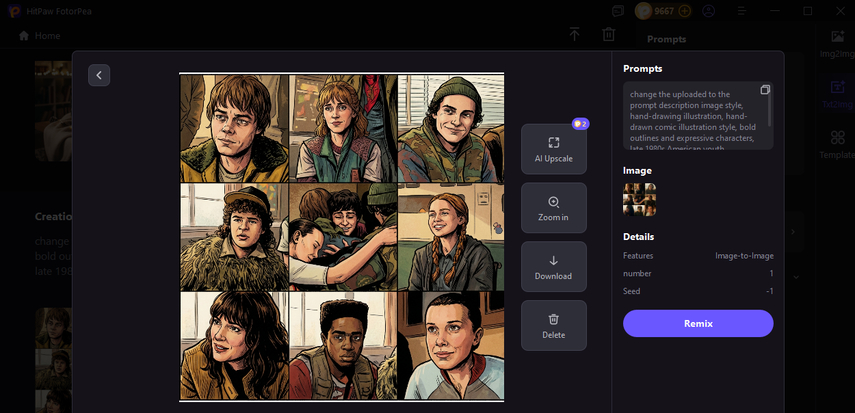Click the generated comic-style collage preview
Screen dimensions: 855x413
point(341,237)
